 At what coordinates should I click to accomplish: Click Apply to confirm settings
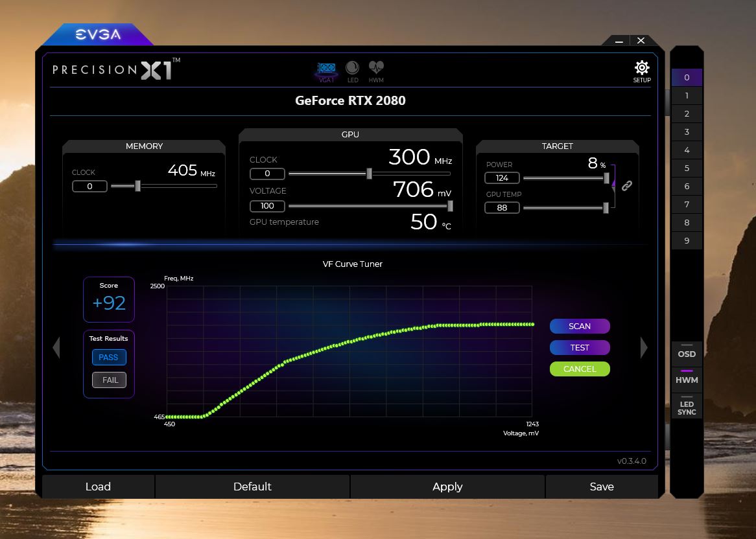[x=447, y=487]
